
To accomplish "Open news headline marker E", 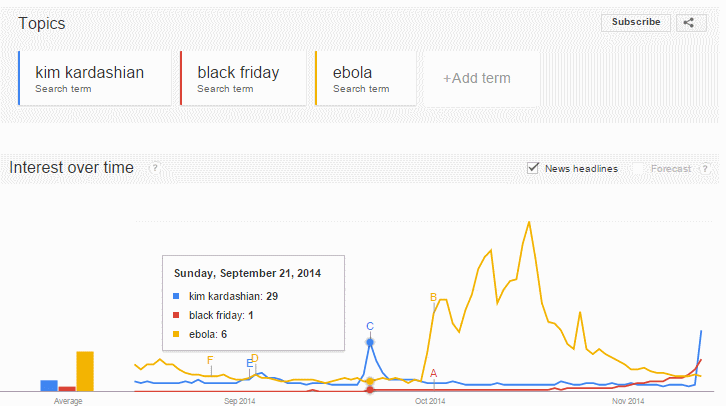I will coord(250,363).
